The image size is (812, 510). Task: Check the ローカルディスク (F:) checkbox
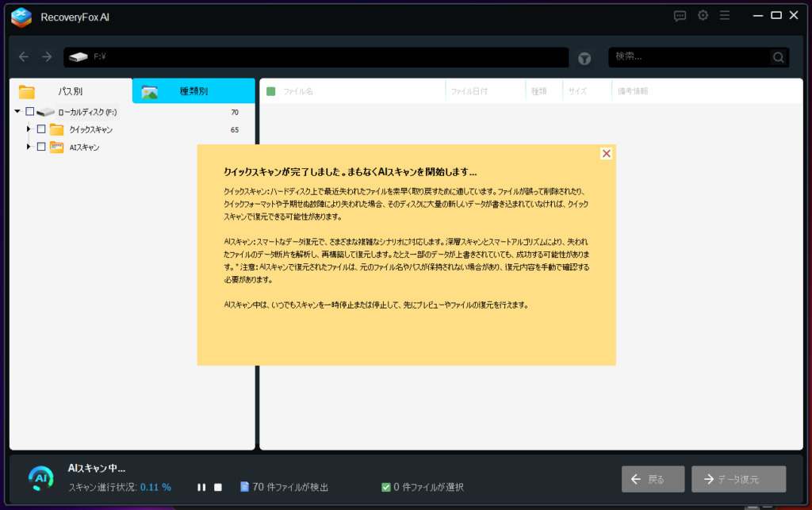click(x=30, y=112)
